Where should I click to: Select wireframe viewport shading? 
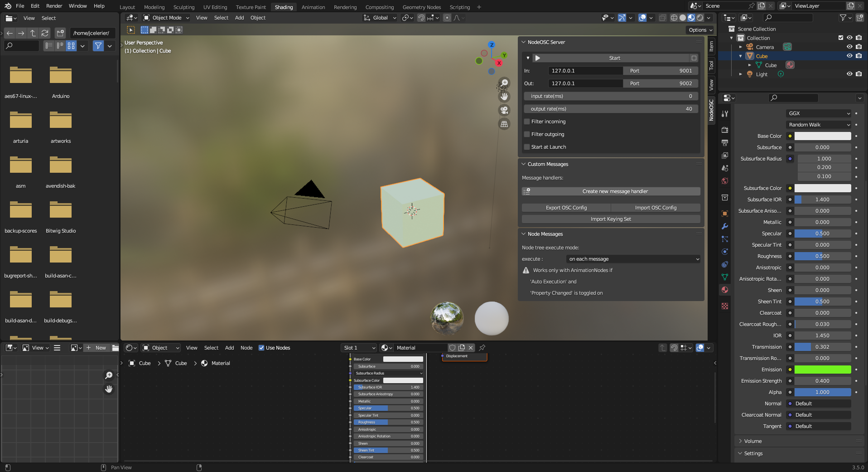(674, 18)
